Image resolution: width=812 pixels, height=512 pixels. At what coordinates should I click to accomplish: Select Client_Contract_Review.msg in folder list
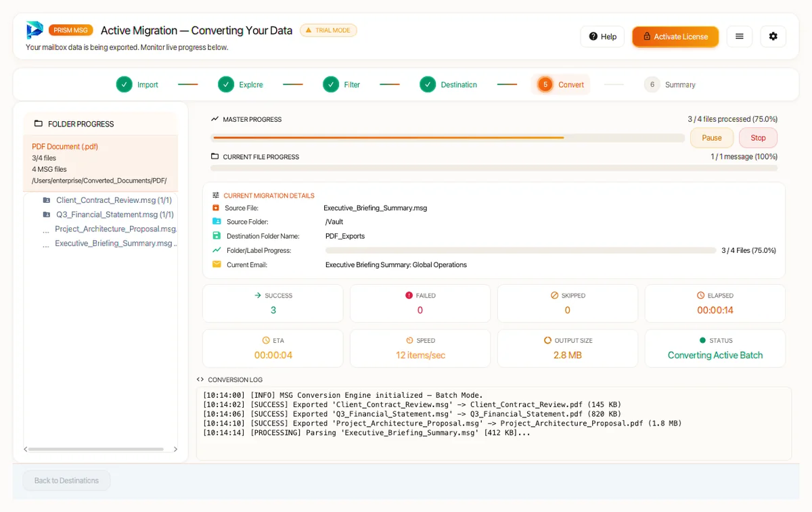pos(114,200)
